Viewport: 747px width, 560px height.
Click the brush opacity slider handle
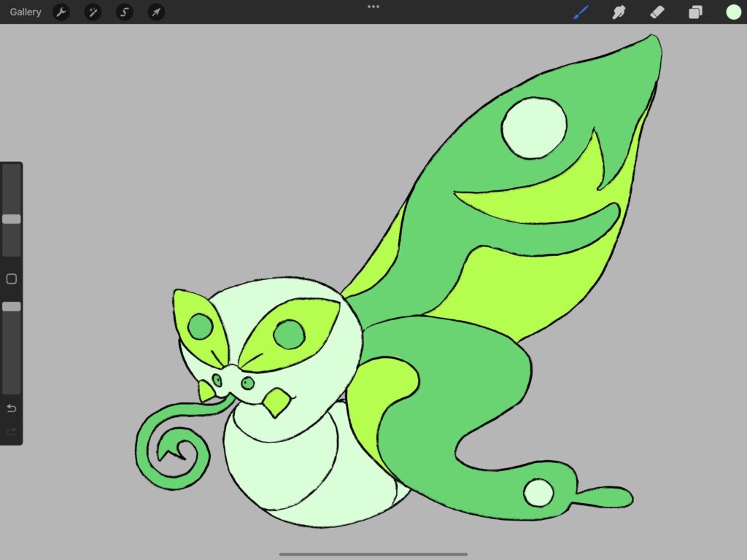[12, 307]
